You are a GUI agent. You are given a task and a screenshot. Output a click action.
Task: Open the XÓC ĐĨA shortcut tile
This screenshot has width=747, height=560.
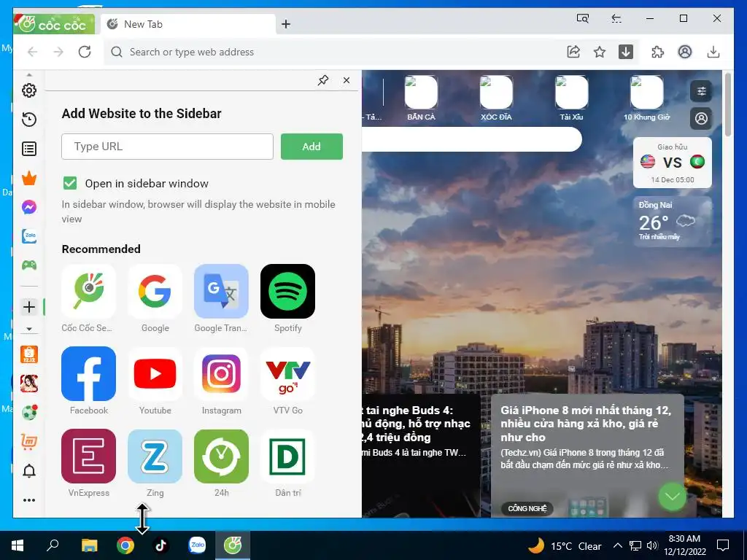click(496, 98)
